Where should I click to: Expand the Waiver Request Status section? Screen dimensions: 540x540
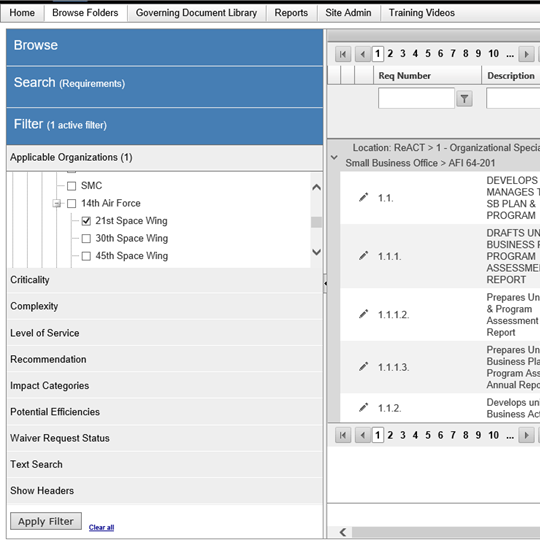pyautogui.click(x=165, y=438)
